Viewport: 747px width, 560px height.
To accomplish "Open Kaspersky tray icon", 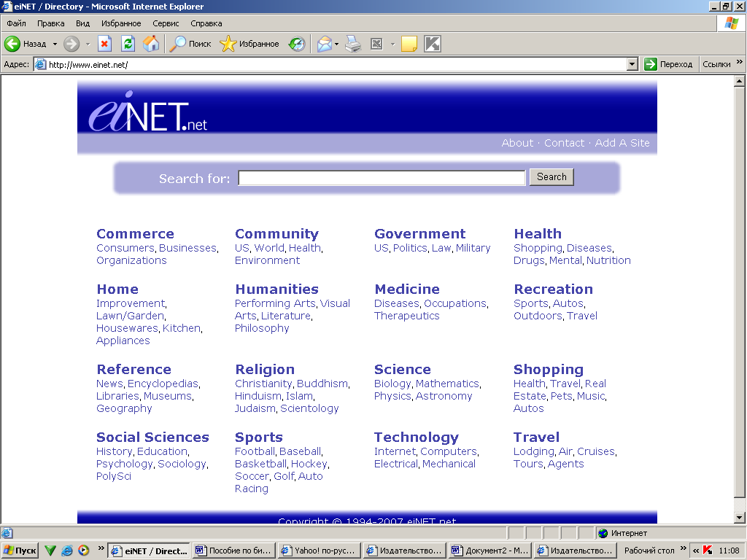I will (708, 551).
